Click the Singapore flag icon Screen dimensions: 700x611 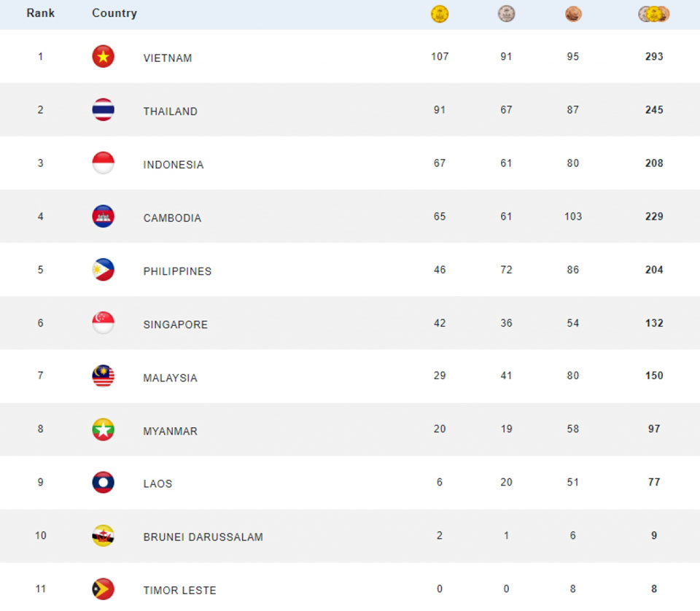[103, 323]
